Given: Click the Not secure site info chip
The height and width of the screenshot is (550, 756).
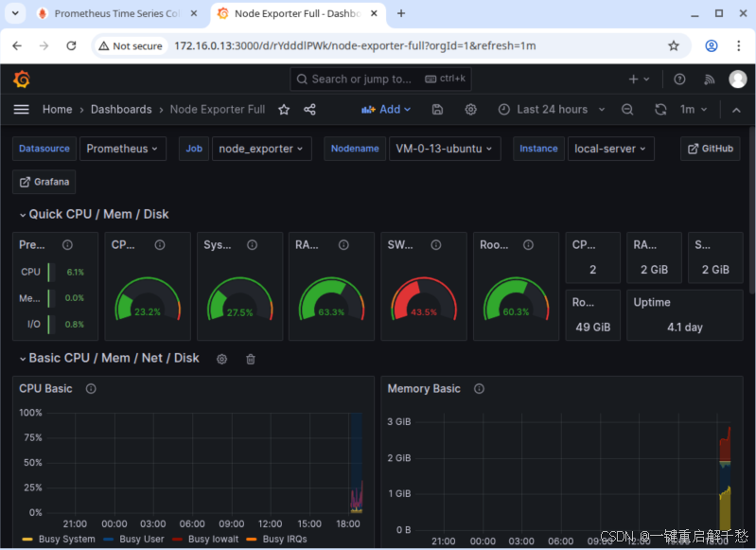Looking at the screenshot, I should click(131, 45).
